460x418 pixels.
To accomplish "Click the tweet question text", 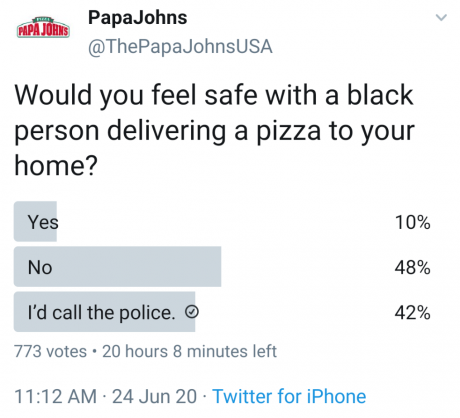I will [214, 130].
